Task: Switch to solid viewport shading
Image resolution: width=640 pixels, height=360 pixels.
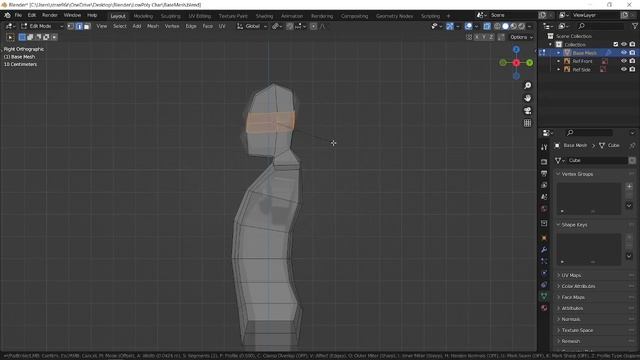Action: coord(505,26)
